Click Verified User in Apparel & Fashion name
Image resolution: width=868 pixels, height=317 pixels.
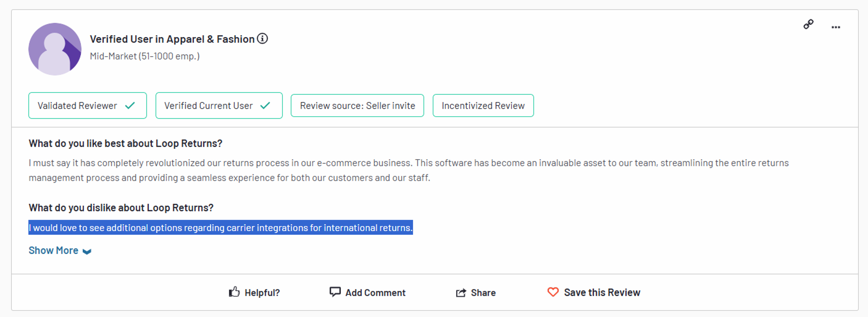click(x=172, y=39)
